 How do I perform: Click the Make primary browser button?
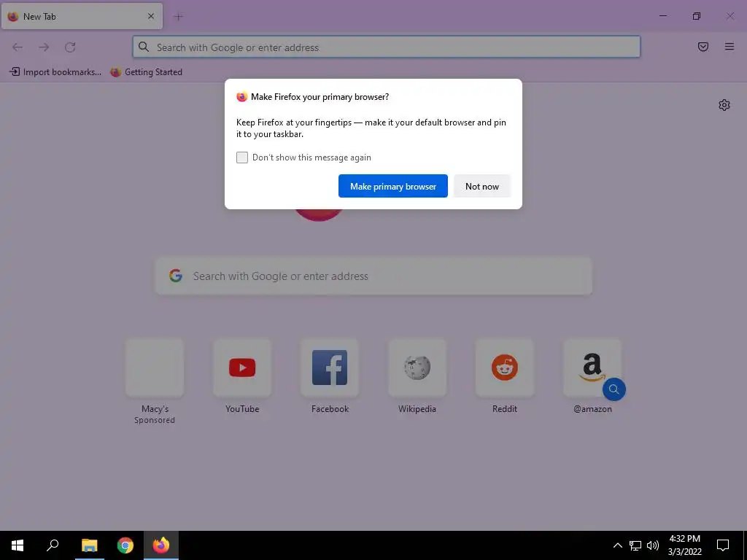click(393, 186)
